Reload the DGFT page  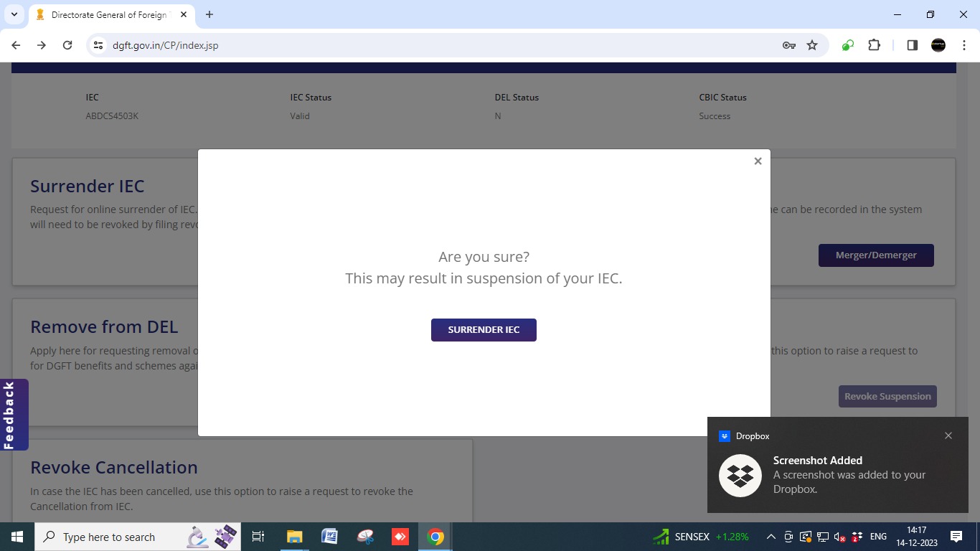67,45
